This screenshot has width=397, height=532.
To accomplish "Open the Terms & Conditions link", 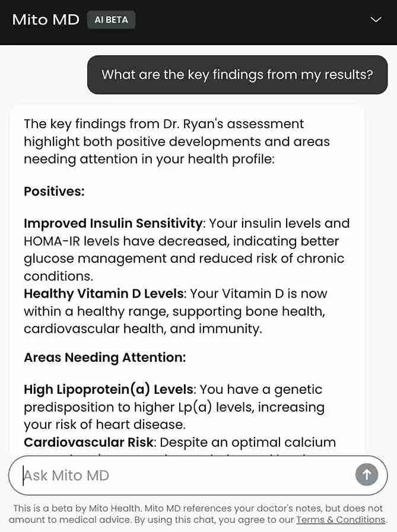I will 341,520.
